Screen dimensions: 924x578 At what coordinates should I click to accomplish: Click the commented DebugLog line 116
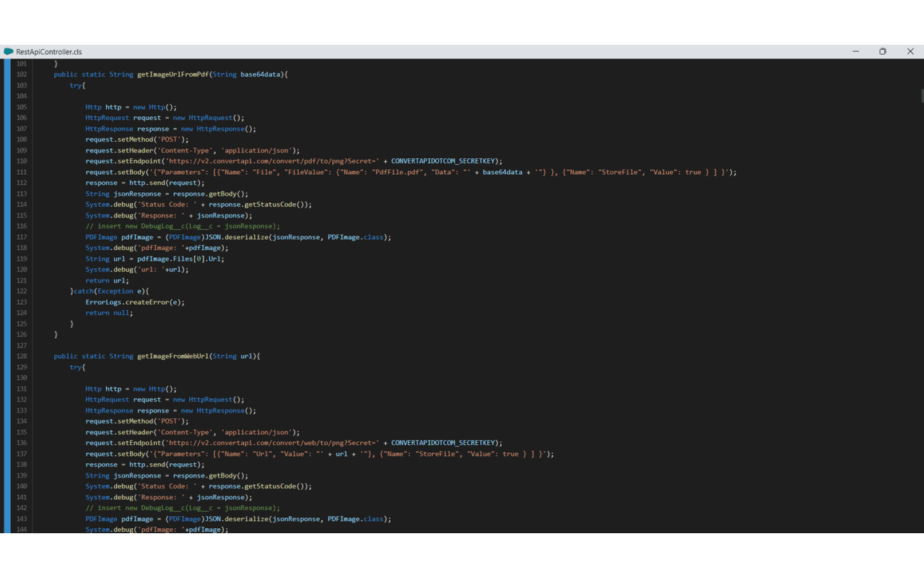[182, 226]
